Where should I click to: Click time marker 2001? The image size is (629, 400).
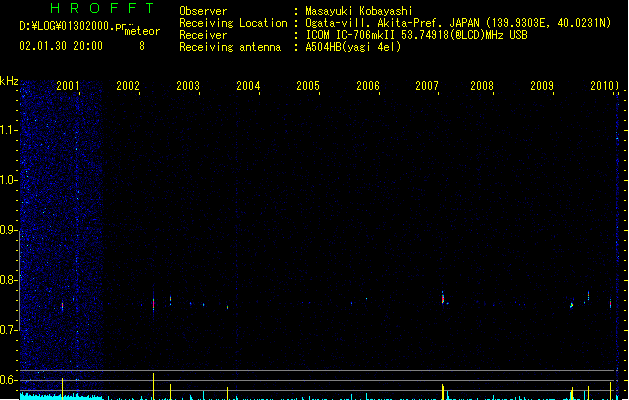68,85
